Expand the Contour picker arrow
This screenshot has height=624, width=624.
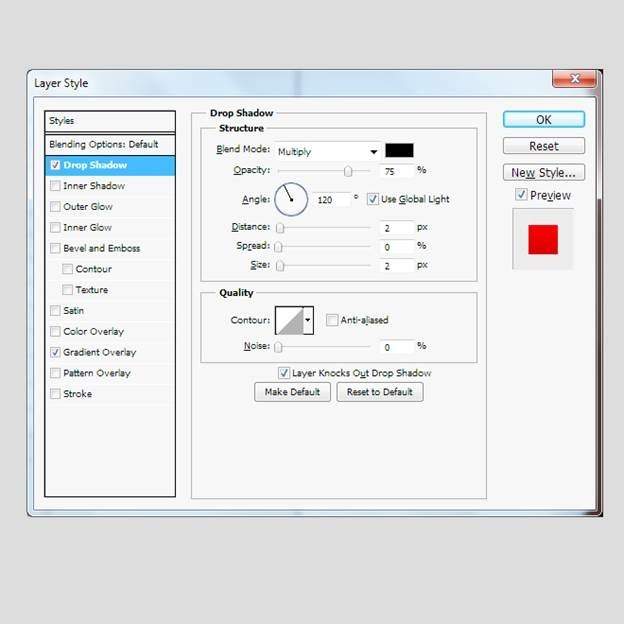(x=308, y=320)
